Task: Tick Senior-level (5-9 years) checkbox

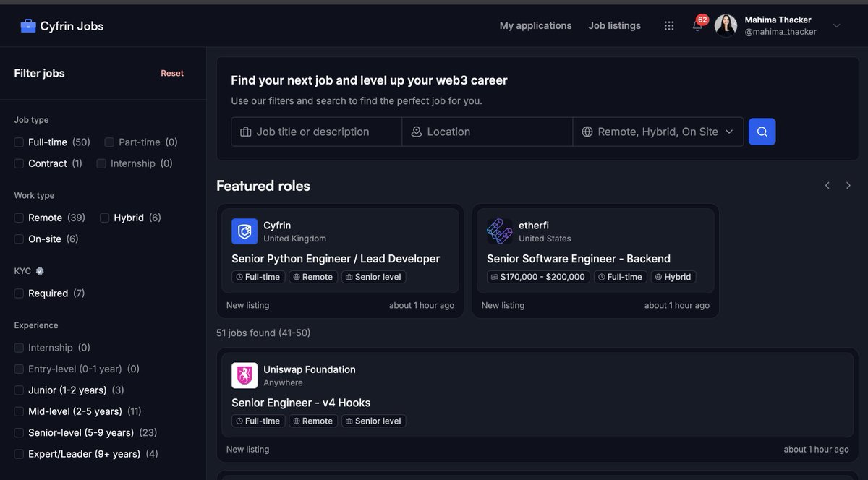Action: tap(19, 433)
